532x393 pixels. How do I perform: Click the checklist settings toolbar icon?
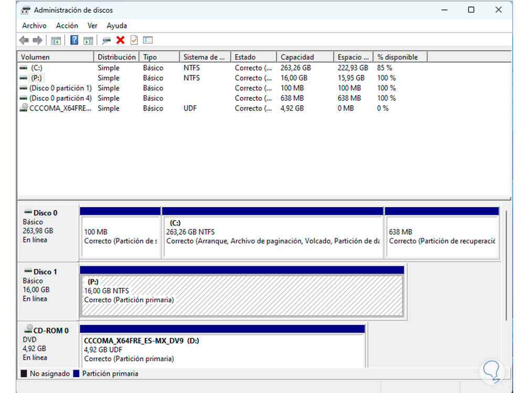[148, 40]
